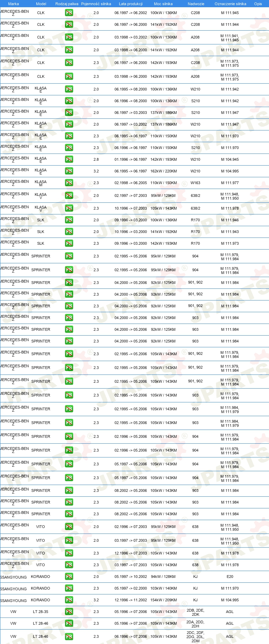Image resolution: width=269 pixels, height=644 pixels.
Task: Click petrol icon for CLK A208 141kW row
Action: click(69, 50)
